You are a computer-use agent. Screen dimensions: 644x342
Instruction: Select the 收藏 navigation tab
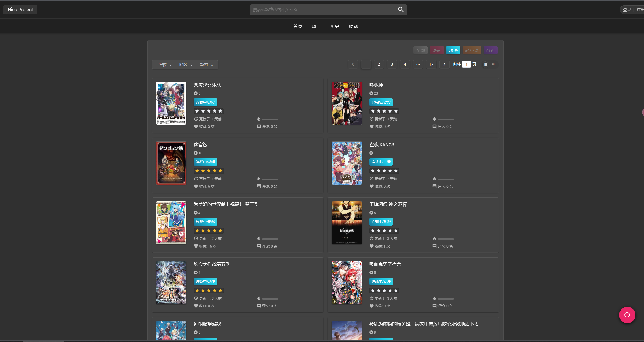[353, 26]
